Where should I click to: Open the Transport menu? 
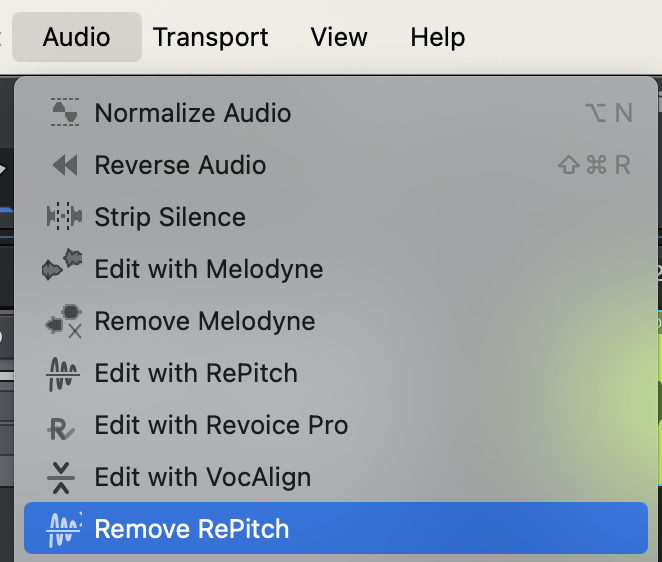(210, 38)
